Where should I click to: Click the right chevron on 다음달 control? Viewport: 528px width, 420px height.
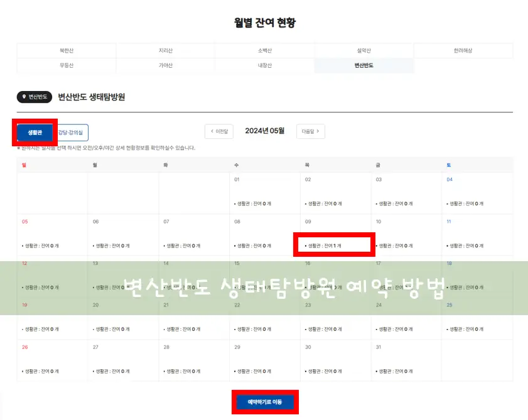318,131
